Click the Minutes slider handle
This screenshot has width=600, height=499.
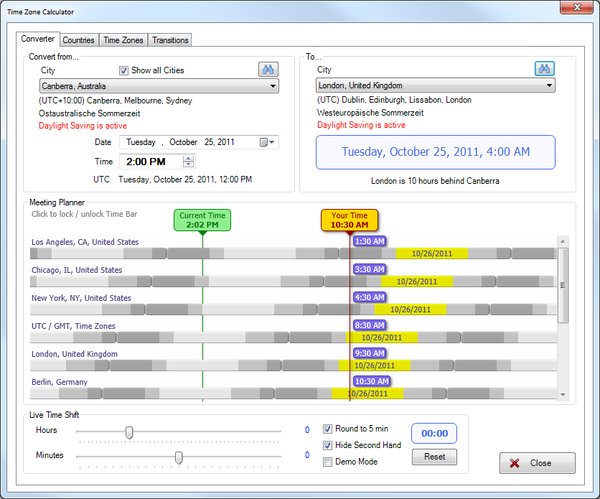point(179,456)
